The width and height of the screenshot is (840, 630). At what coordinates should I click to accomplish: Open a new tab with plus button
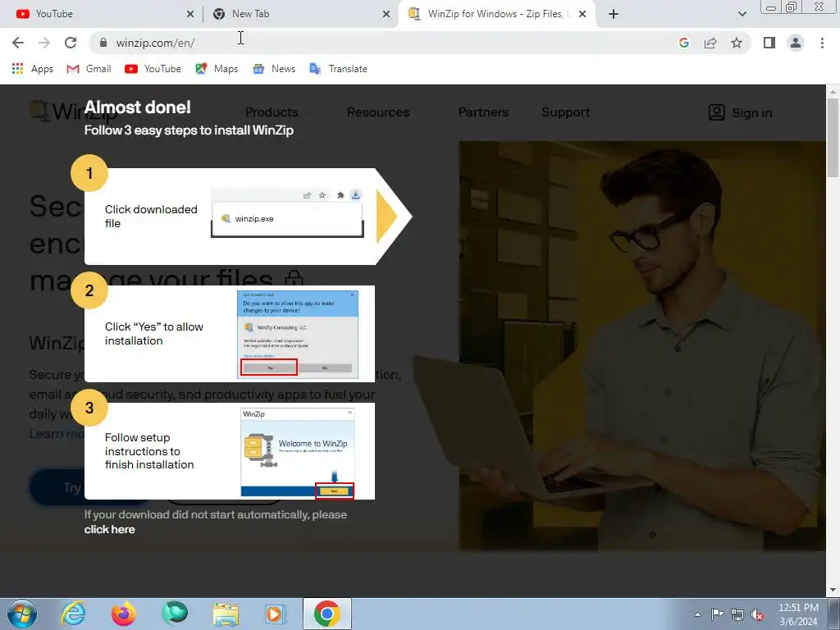pos(614,15)
